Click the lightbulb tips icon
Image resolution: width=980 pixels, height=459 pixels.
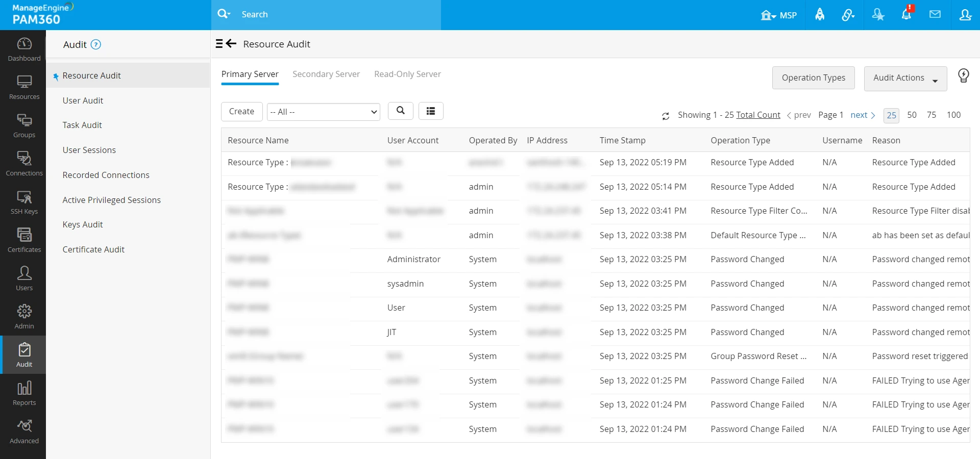[963, 76]
